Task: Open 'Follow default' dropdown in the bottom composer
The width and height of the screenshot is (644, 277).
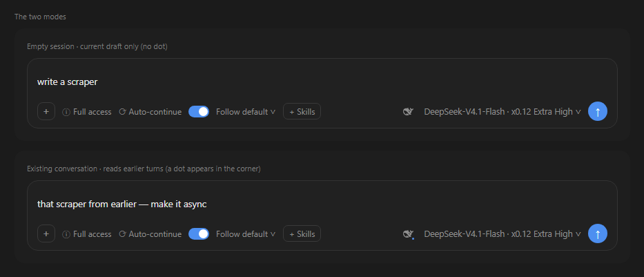Action: click(246, 234)
